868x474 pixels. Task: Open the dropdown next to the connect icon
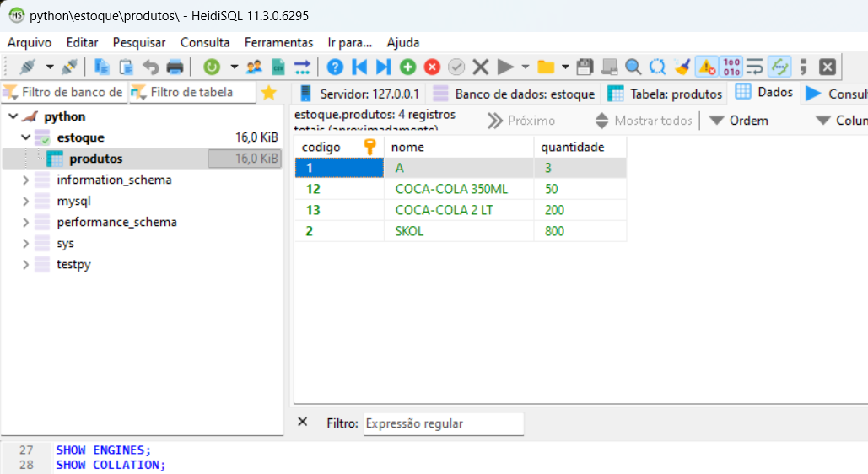[x=49, y=67]
